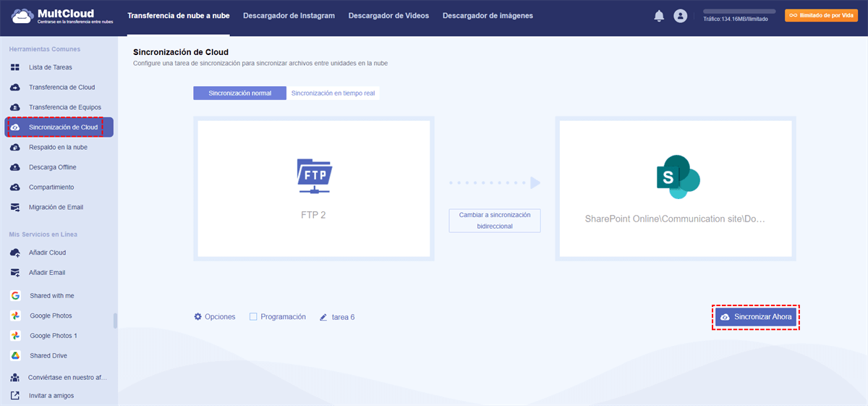Click the Sincronizar Ahora button
This screenshot has height=406, width=868.
pos(756,317)
